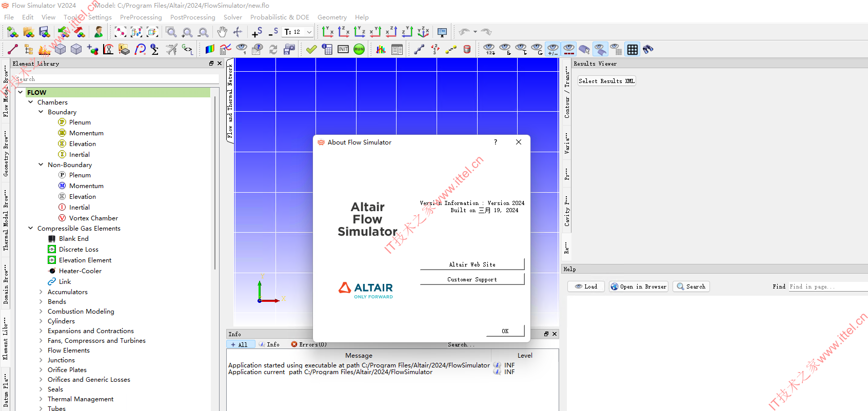The width and height of the screenshot is (868, 411).
Task: Toggle the eye G label visibility
Action: 537,49
